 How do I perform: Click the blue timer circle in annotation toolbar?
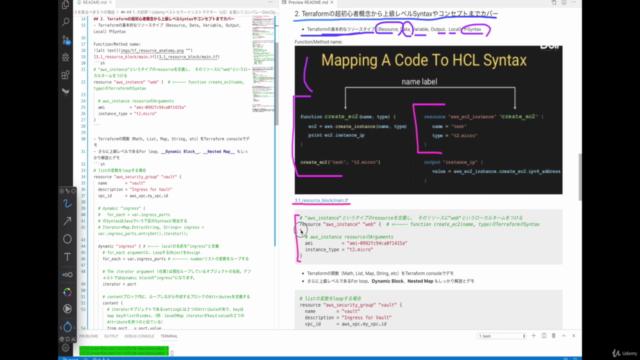point(67,327)
